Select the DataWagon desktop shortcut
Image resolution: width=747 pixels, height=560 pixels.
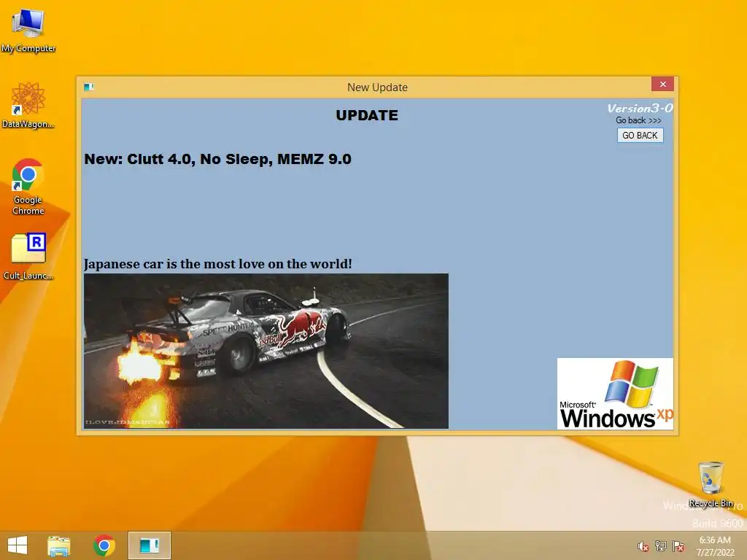28,105
